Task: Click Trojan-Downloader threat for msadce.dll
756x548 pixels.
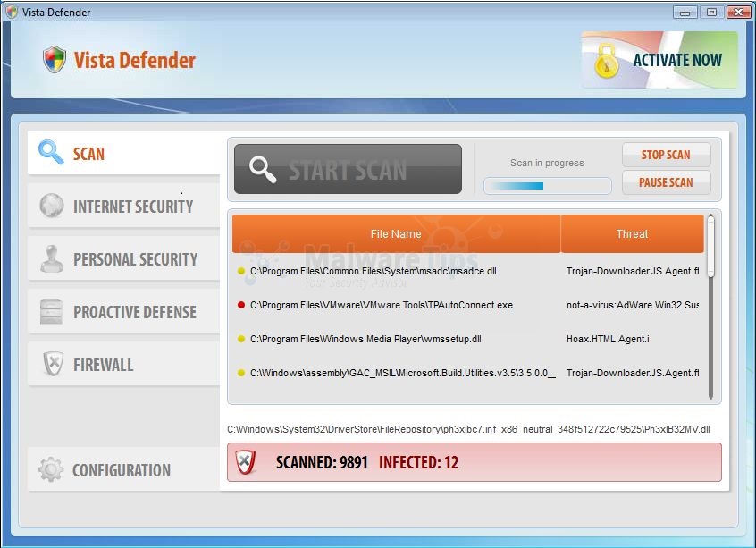Action: [633, 271]
